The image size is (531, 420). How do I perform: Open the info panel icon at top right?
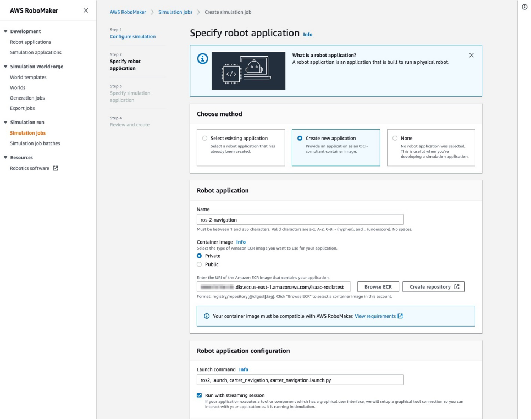(524, 7)
